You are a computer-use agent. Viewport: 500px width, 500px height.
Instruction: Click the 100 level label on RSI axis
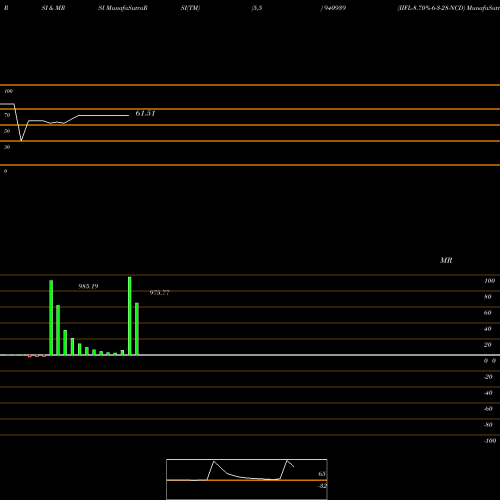[x=8, y=91]
